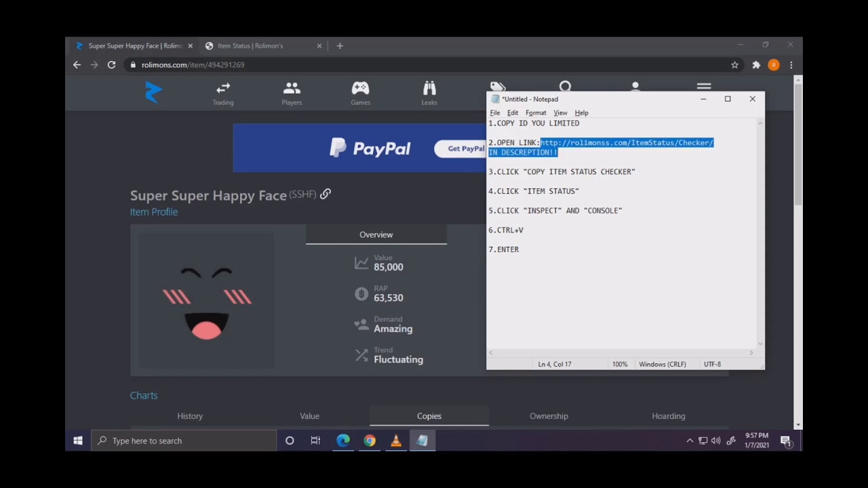This screenshot has width=868, height=488.
Task: Click the Trend Fluctuating label
Action: (399, 359)
